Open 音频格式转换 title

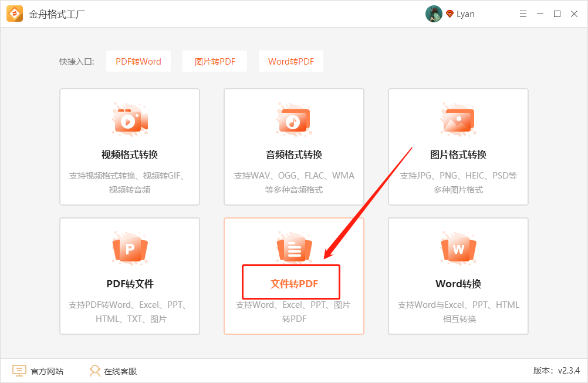coord(294,154)
